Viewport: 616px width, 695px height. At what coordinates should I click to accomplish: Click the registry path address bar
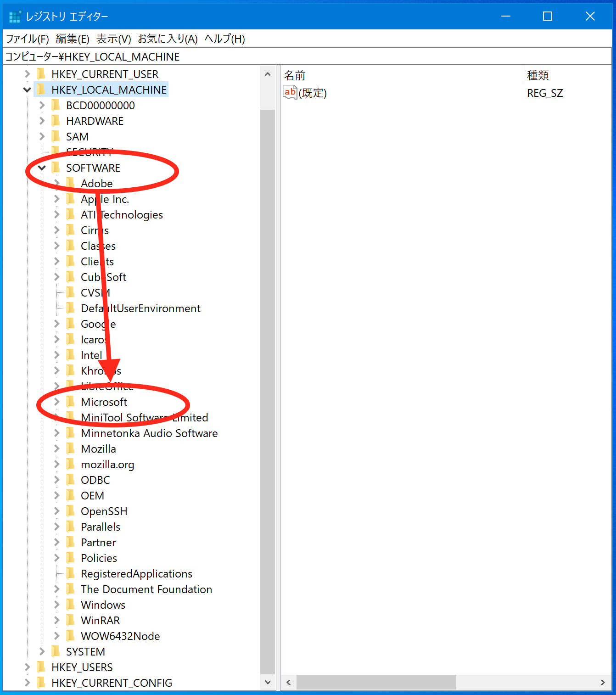(308, 56)
